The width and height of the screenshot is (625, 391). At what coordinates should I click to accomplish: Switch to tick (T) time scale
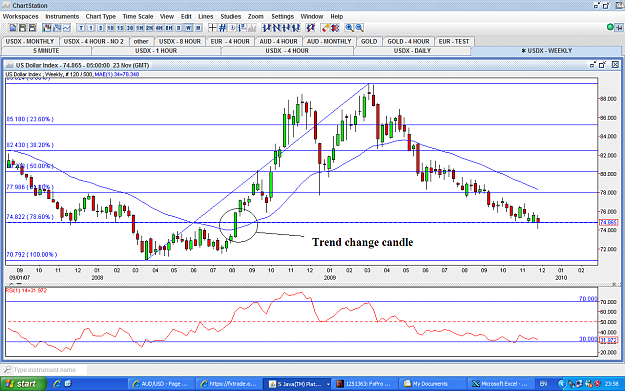coord(81,28)
